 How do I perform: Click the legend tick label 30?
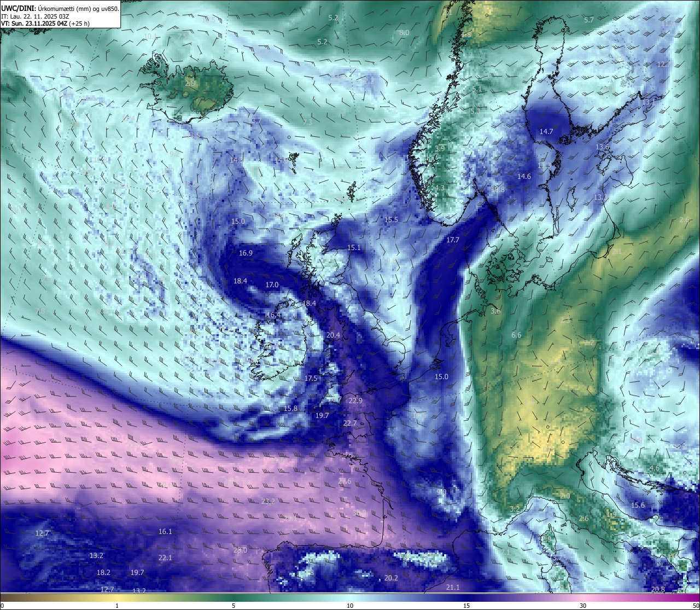[x=583, y=605]
